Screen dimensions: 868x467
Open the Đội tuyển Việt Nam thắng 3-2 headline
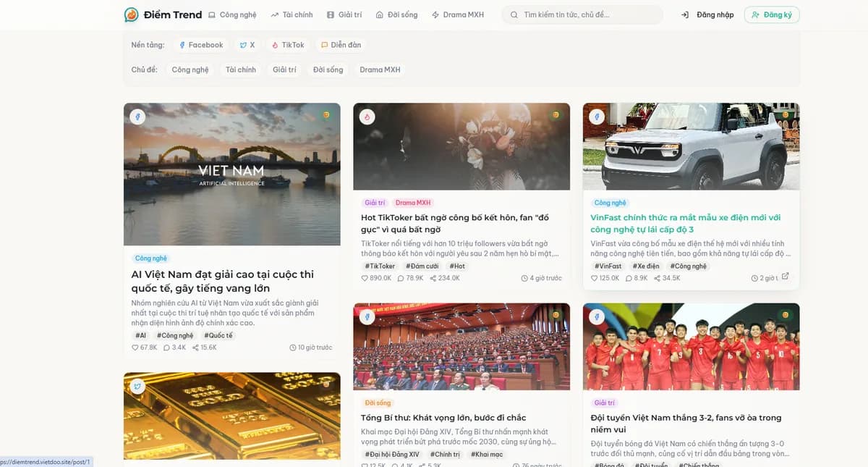[686, 424]
